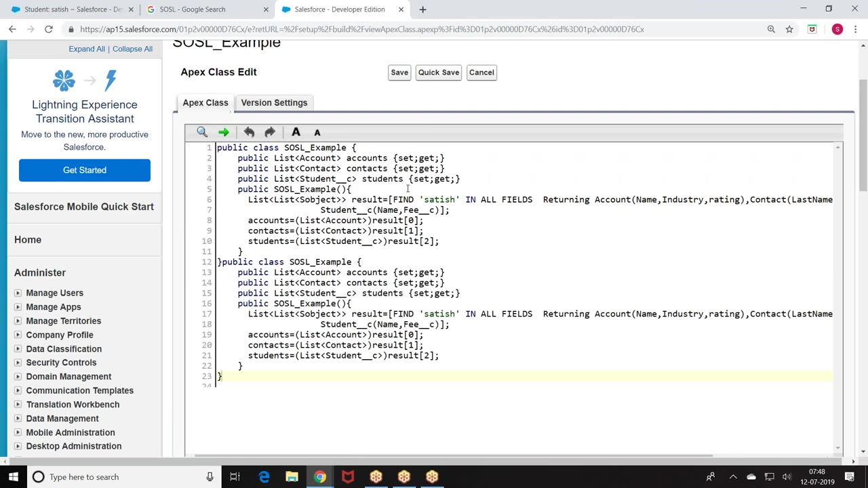Close the Student: satish Salesforce tab

tap(130, 9)
